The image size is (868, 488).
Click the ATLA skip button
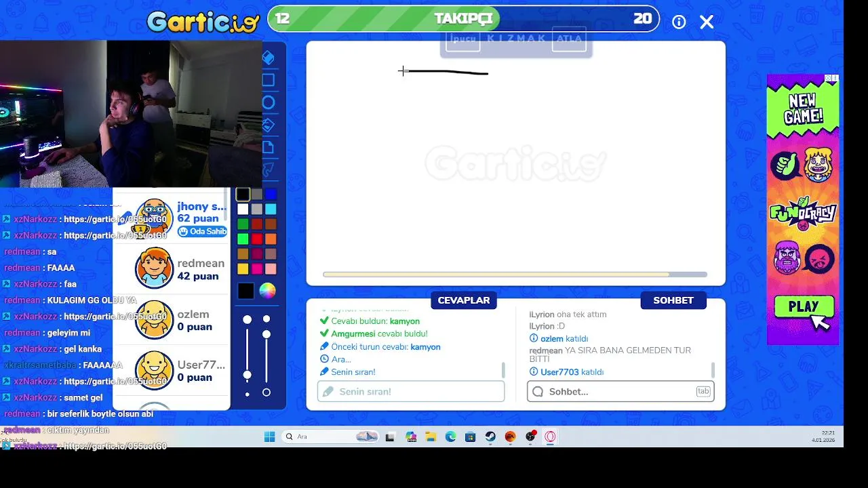click(569, 39)
